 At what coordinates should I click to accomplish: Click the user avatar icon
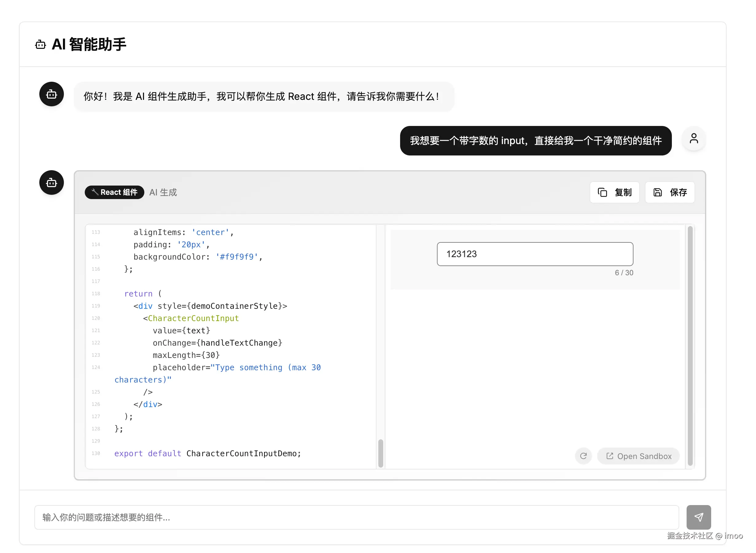[694, 138]
